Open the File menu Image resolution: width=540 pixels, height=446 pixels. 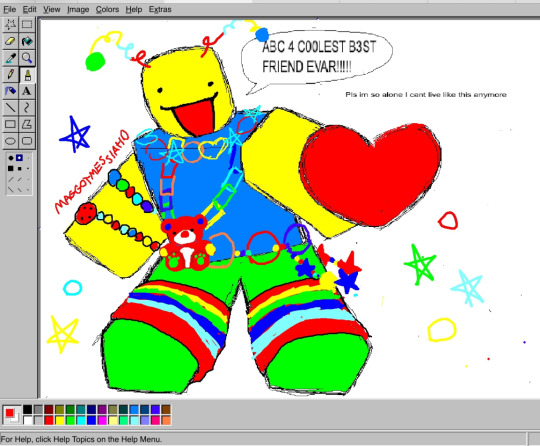tap(10, 10)
